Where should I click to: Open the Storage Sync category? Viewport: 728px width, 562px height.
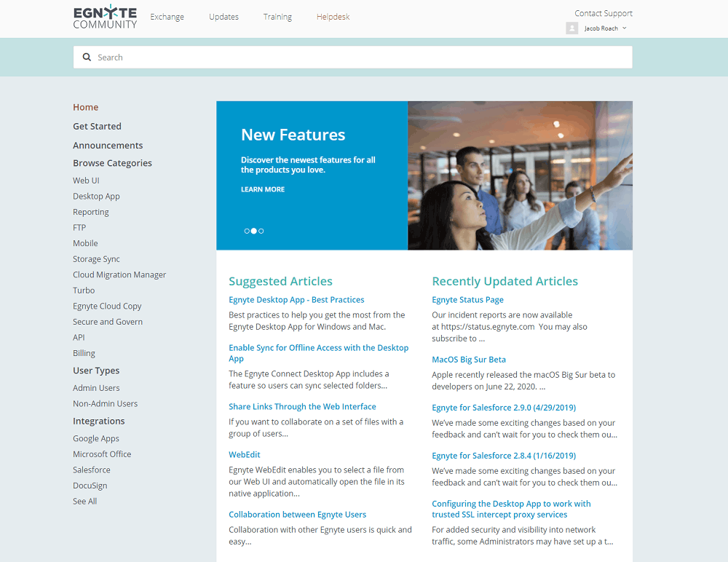tap(96, 259)
